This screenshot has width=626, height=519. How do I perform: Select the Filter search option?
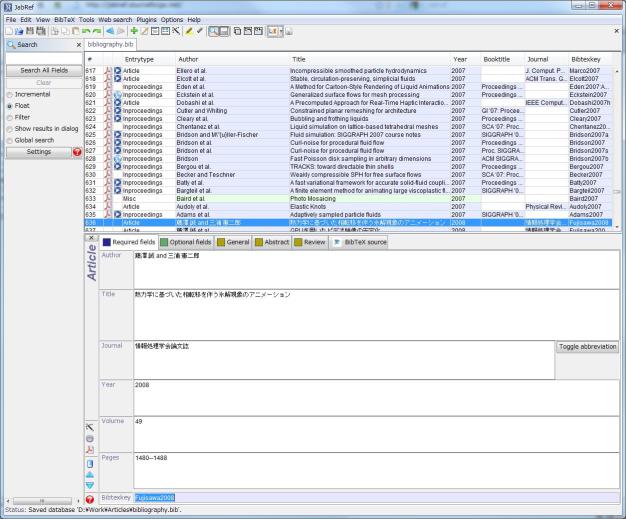pos(10,117)
